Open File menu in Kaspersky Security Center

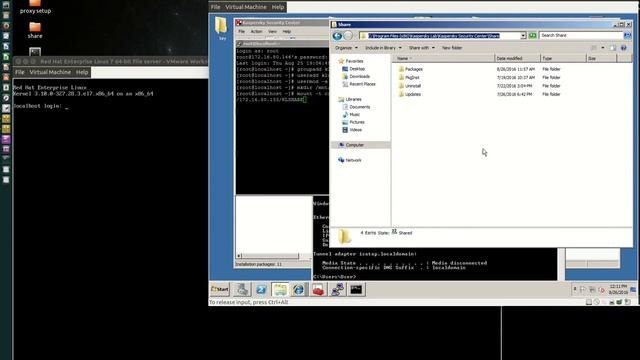click(x=242, y=31)
